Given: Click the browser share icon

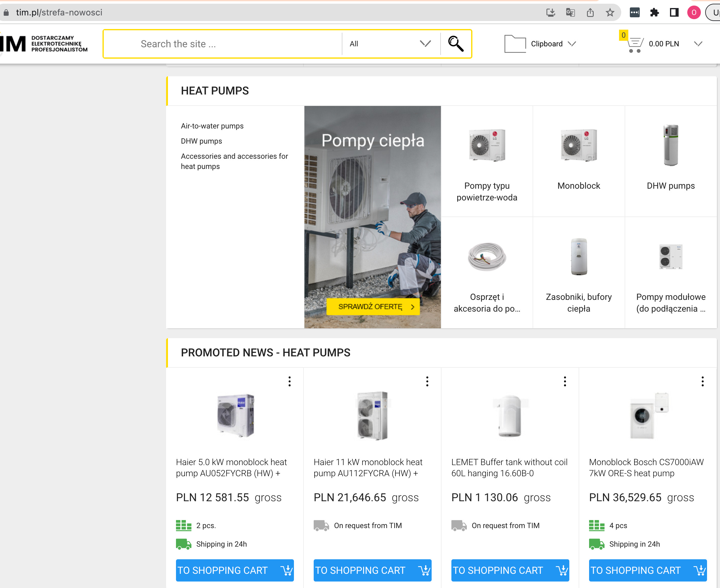Looking at the screenshot, I should (x=590, y=13).
